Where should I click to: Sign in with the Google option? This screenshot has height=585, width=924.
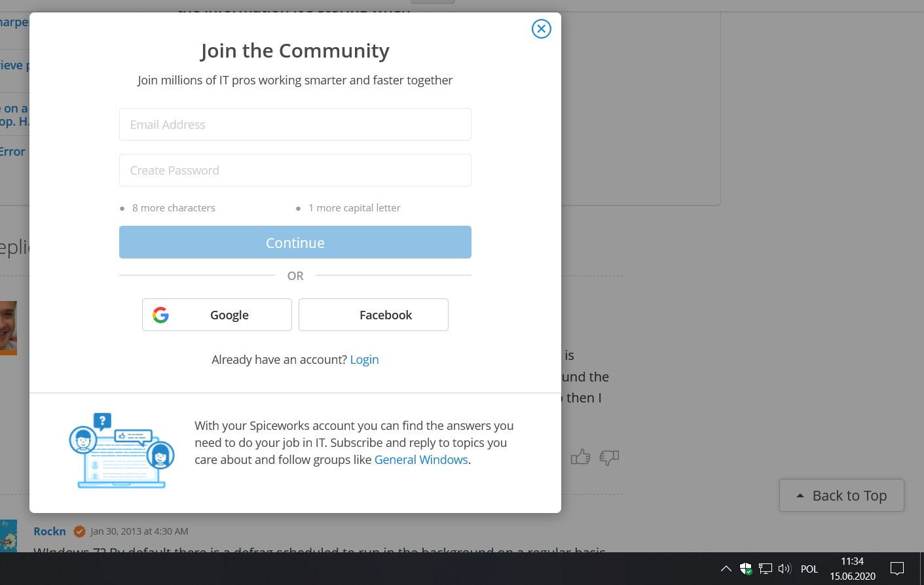coord(217,315)
